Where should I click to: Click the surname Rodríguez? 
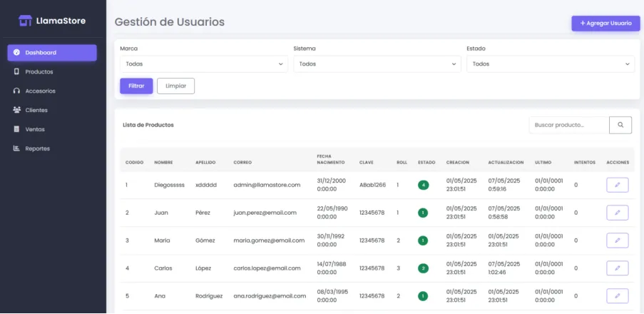tap(209, 296)
